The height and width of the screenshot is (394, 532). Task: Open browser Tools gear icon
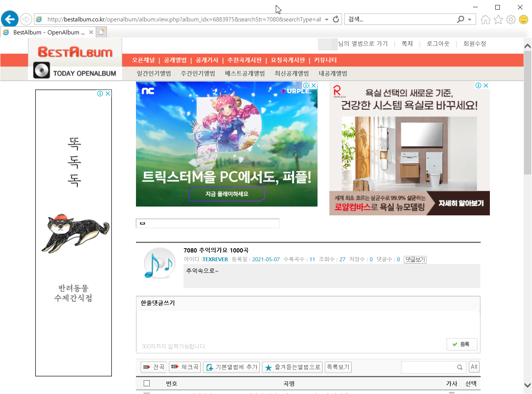pyautogui.click(x=511, y=20)
